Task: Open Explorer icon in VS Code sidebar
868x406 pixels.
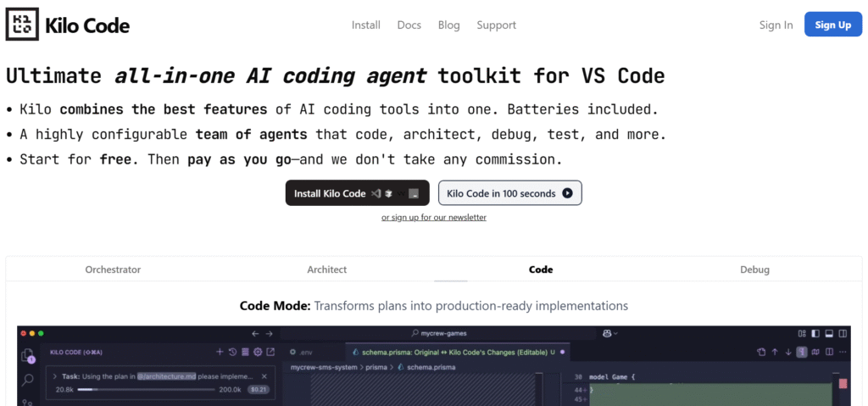Action: tap(26, 356)
